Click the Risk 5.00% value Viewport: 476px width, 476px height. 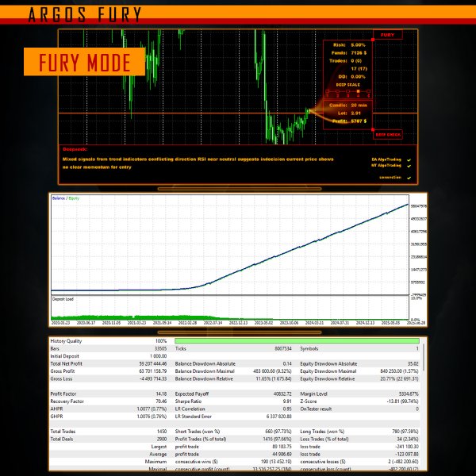359,45
